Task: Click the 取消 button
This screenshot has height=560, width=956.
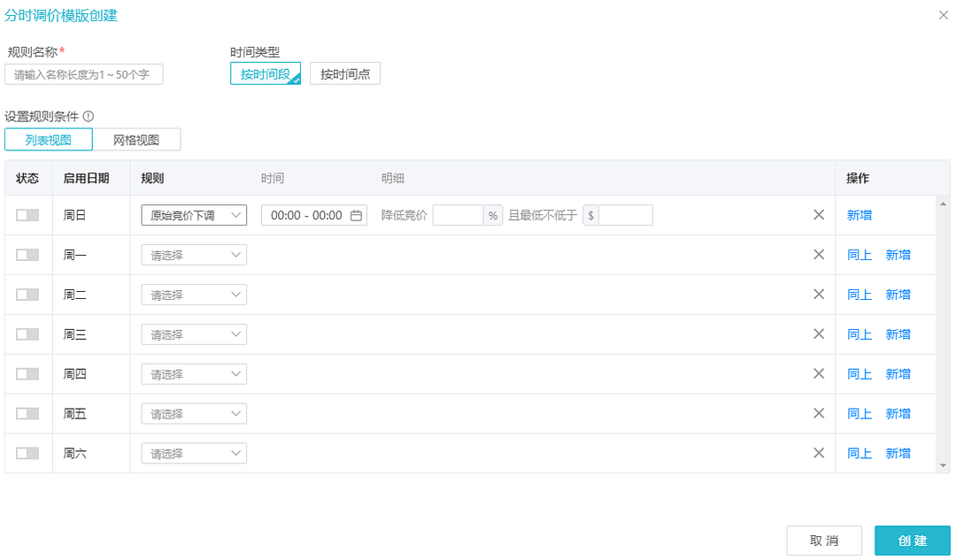Action: tap(824, 541)
